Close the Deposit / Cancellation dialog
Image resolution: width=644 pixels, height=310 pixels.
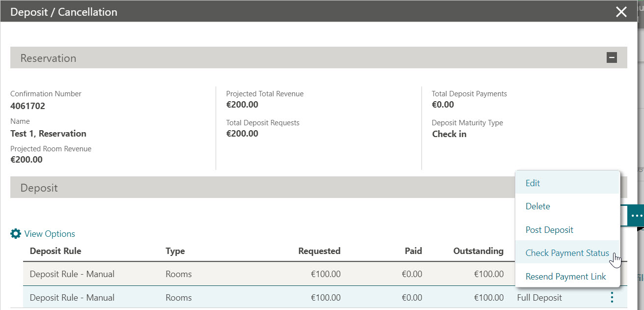coord(621,12)
